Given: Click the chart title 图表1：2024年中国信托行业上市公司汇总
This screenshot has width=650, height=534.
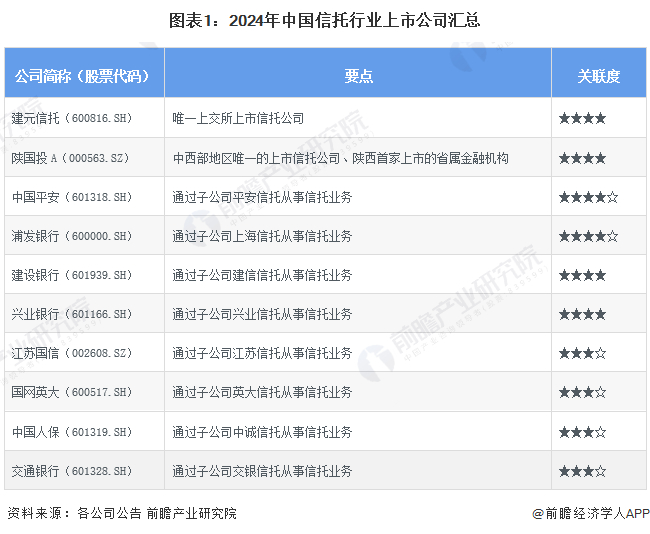Looking at the screenshot, I should tap(325, 20).
